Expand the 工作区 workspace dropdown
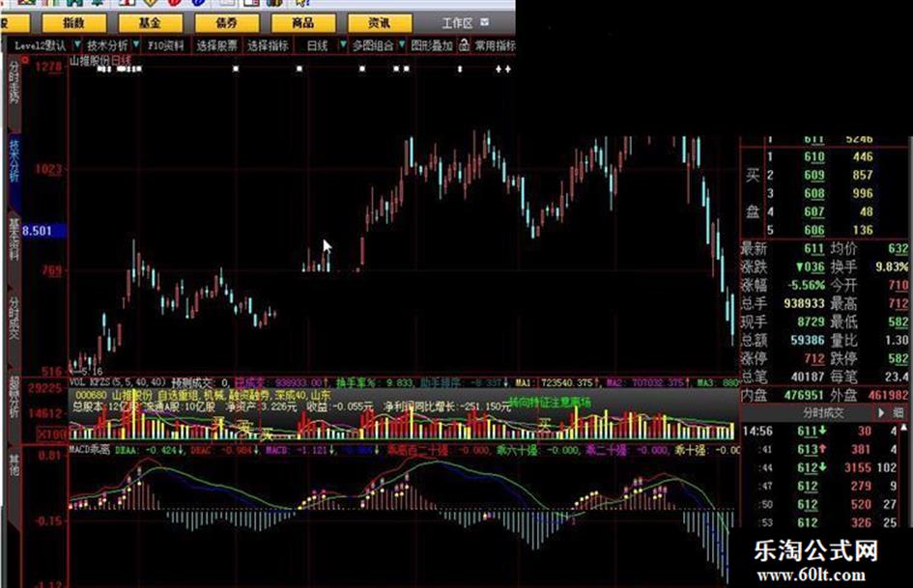This screenshot has width=913, height=588. click(x=484, y=23)
